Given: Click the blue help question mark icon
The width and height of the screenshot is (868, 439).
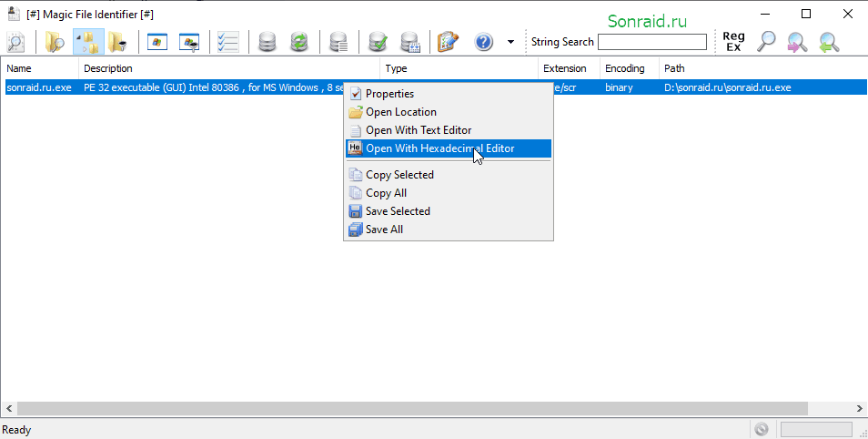Looking at the screenshot, I should coord(484,42).
